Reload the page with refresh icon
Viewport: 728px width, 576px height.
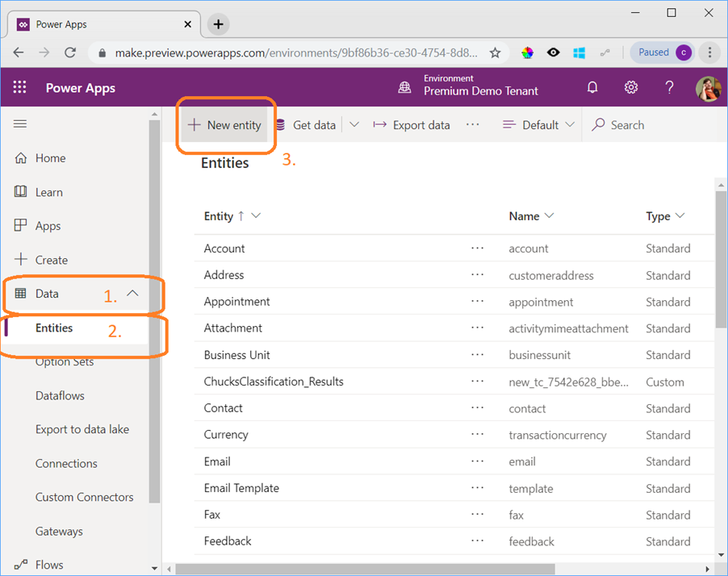tap(70, 52)
